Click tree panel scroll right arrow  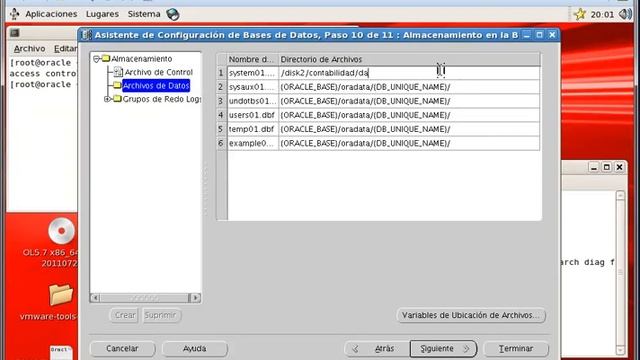pyautogui.click(x=195, y=298)
